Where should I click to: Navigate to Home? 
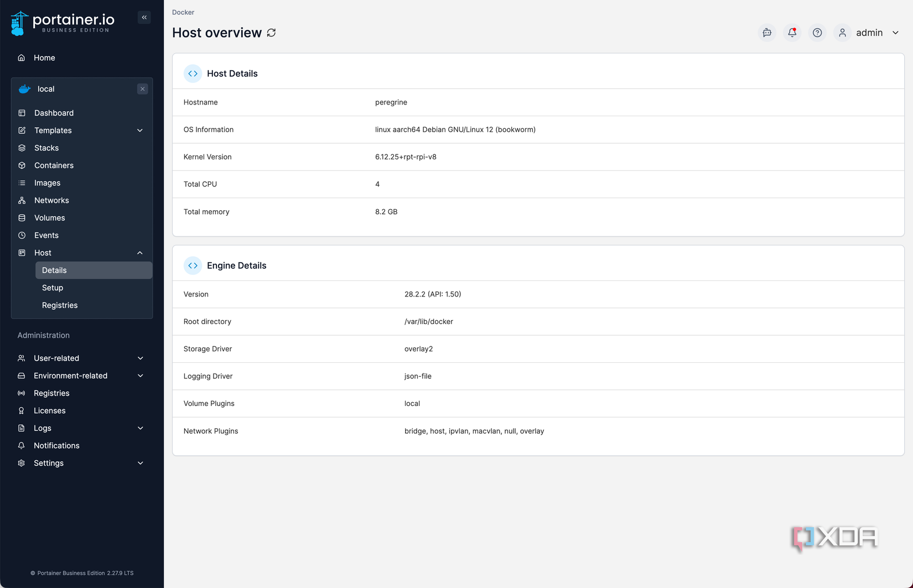44,58
